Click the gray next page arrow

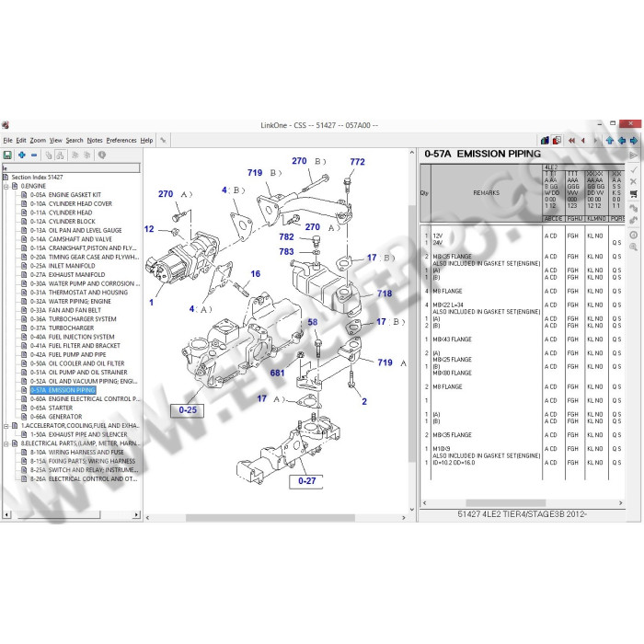595,141
